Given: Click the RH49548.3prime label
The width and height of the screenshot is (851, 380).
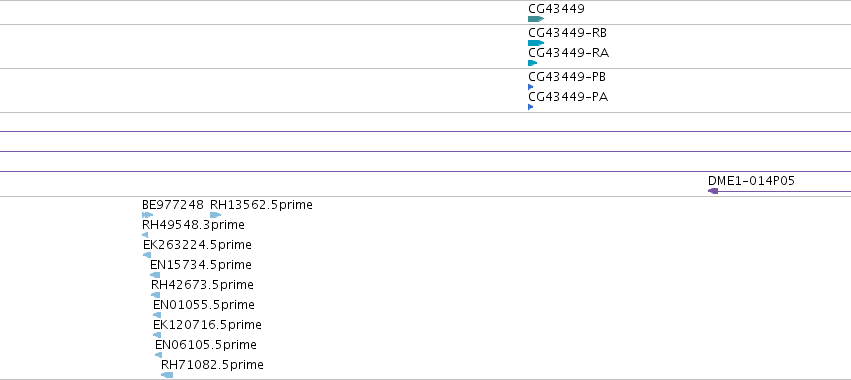Looking at the screenshot, I should click(193, 225).
